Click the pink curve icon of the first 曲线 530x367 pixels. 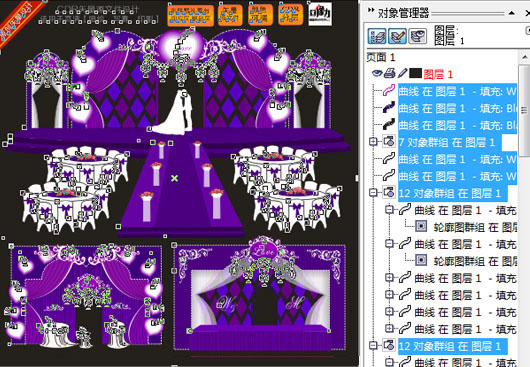(x=389, y=91)
